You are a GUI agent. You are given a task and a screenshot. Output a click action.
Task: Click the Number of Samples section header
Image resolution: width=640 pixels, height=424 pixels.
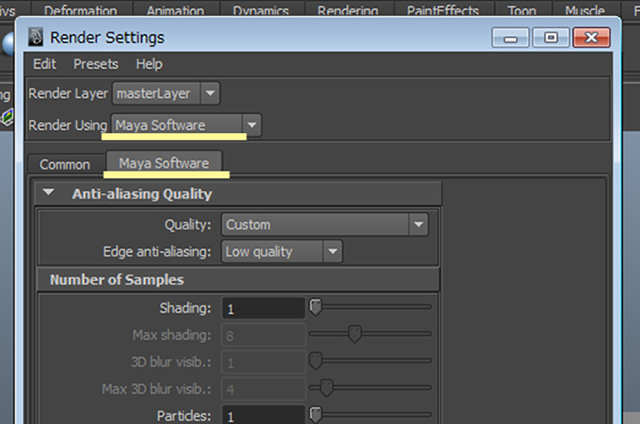238,280
